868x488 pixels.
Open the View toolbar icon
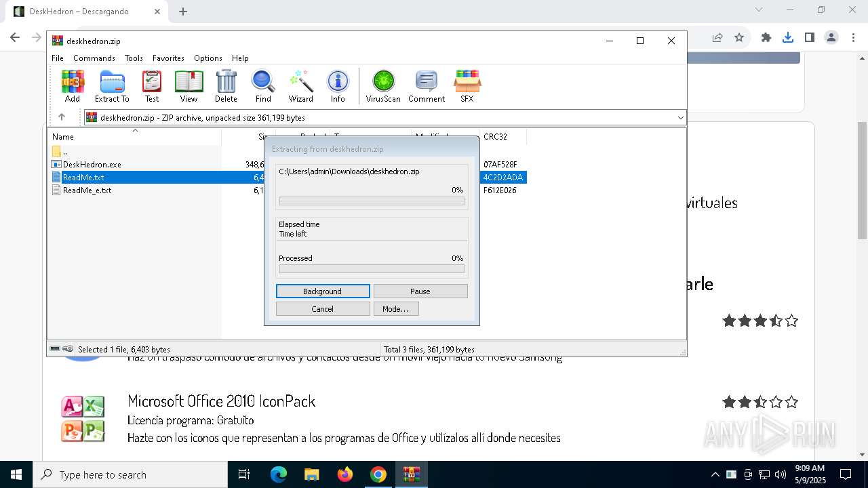tap(189, 86)
